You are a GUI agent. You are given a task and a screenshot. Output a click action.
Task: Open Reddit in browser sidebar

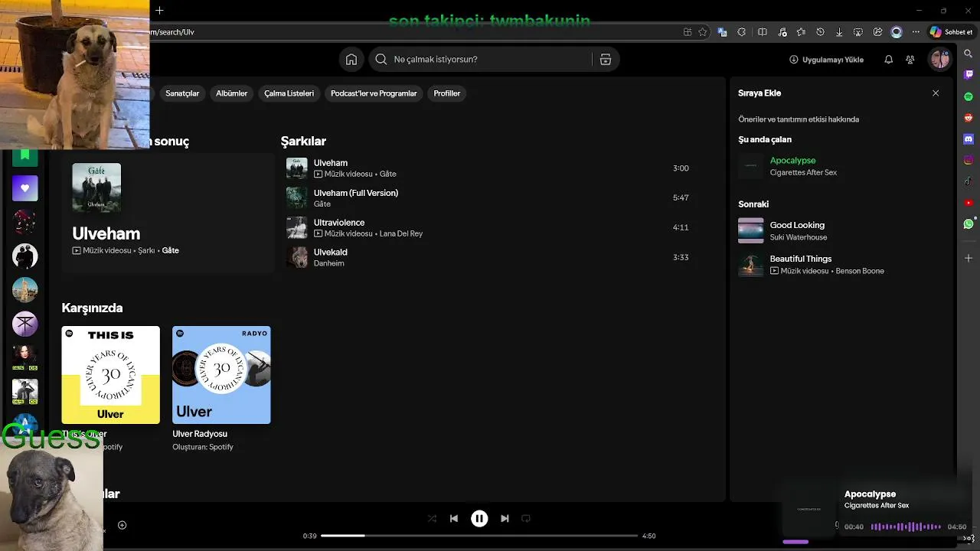[969, 118]
